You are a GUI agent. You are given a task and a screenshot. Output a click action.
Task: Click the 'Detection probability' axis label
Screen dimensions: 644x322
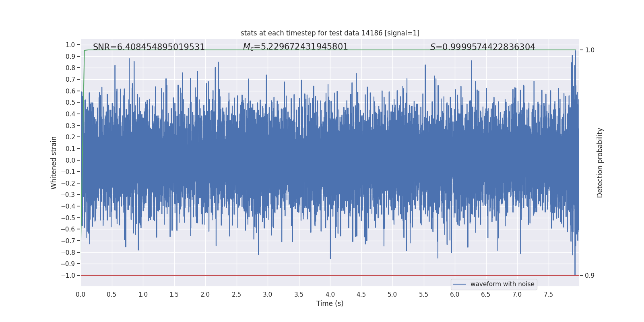[600, 163]
